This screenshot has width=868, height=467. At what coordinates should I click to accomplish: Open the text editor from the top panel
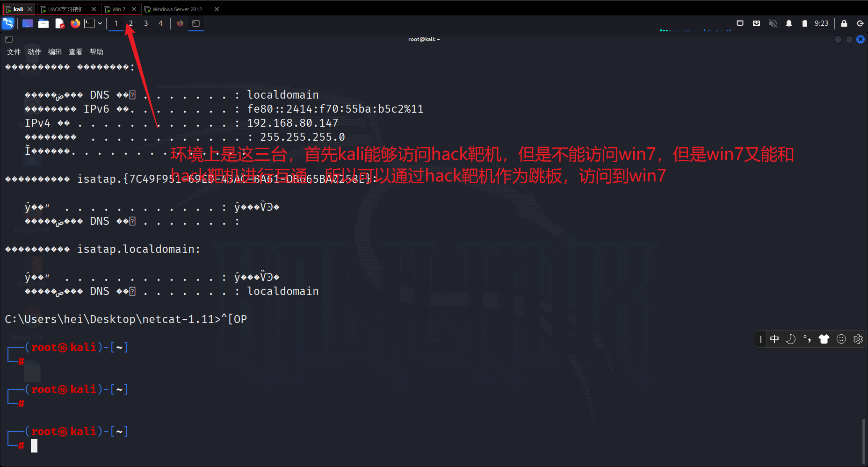click(x=59, y=23)
